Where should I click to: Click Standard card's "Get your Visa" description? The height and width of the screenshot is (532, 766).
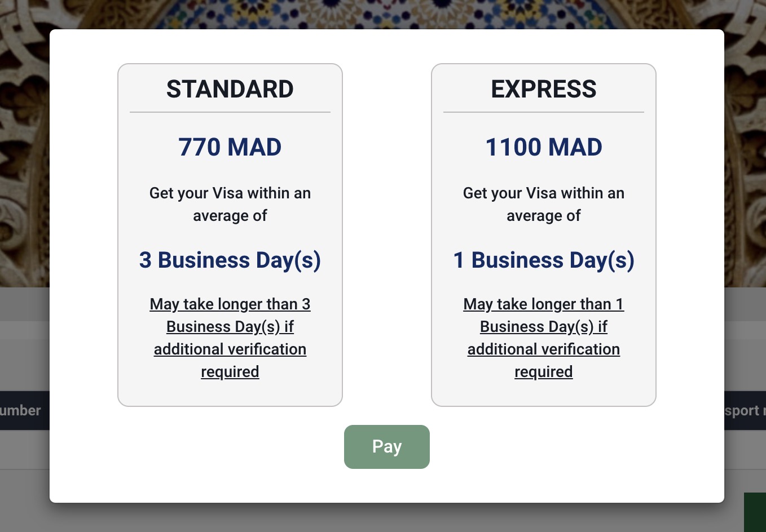point(230,204)
